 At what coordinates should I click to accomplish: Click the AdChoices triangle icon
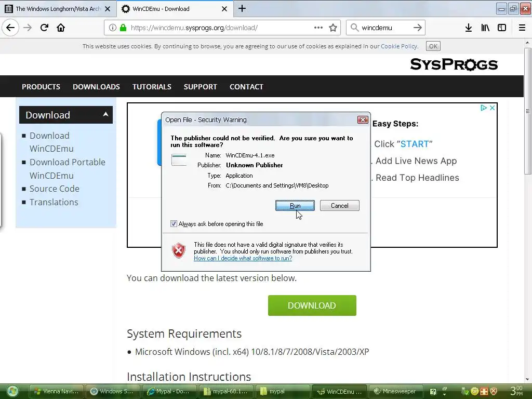(484, 108)
